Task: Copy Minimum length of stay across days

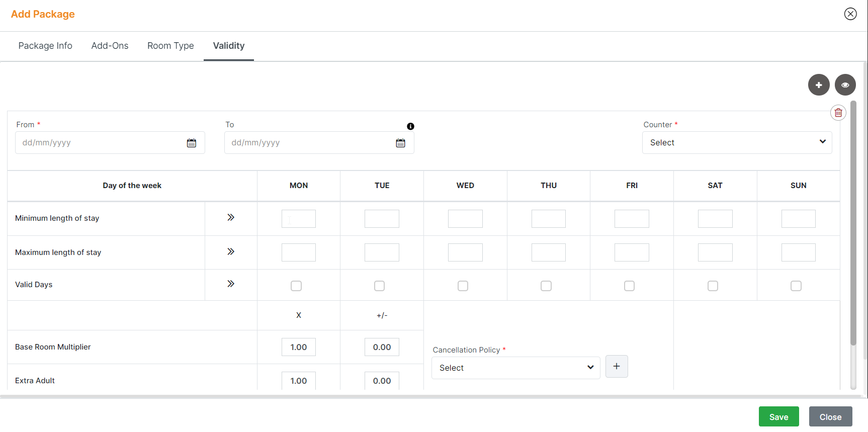Action: (x=231, y=217)
